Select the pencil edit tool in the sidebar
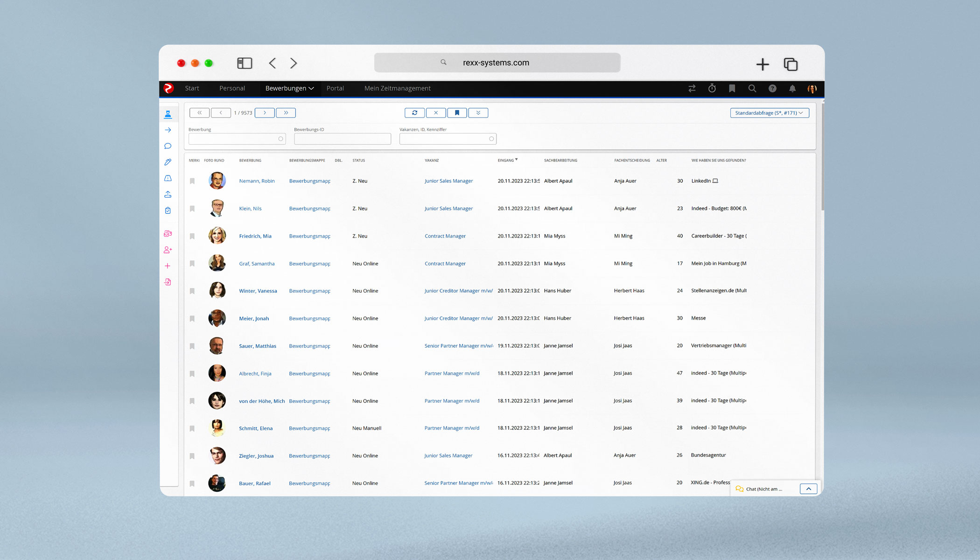980x560 pixels. pos(168,162)
